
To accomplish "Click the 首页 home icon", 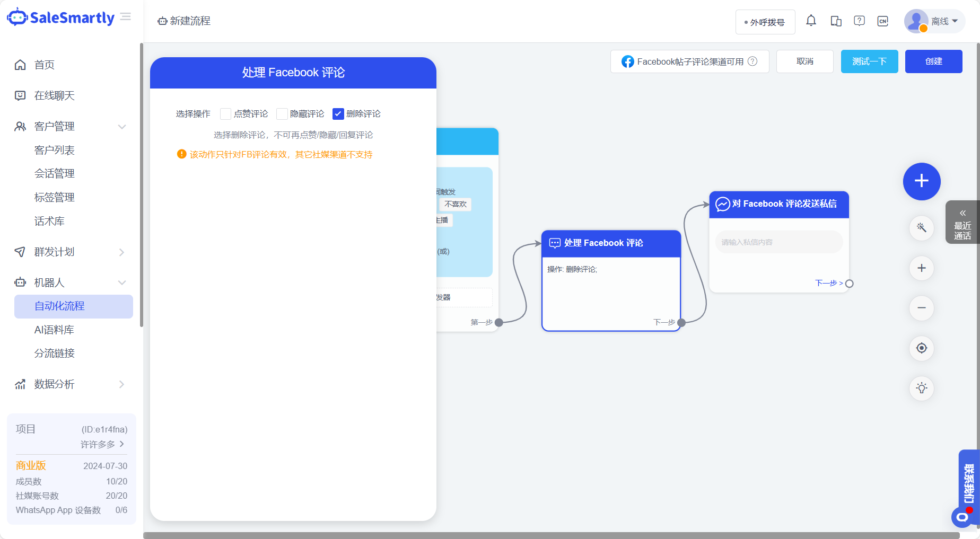I will pos(20,65).
